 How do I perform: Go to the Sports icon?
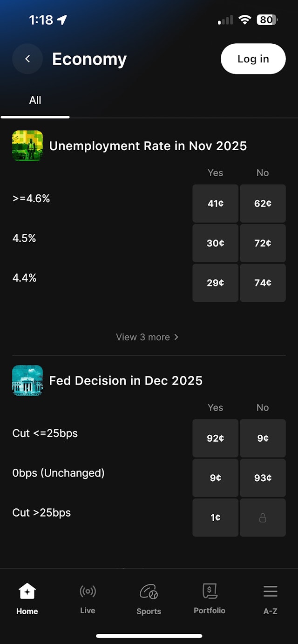click(x=149, y=592)
